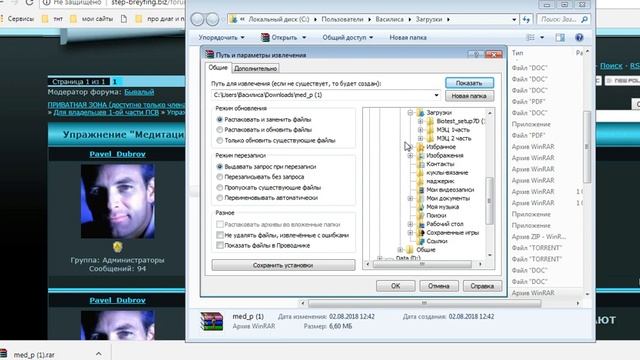Open the мои сайты bookmark folder

pyautogui.click(x=92, y=19)
